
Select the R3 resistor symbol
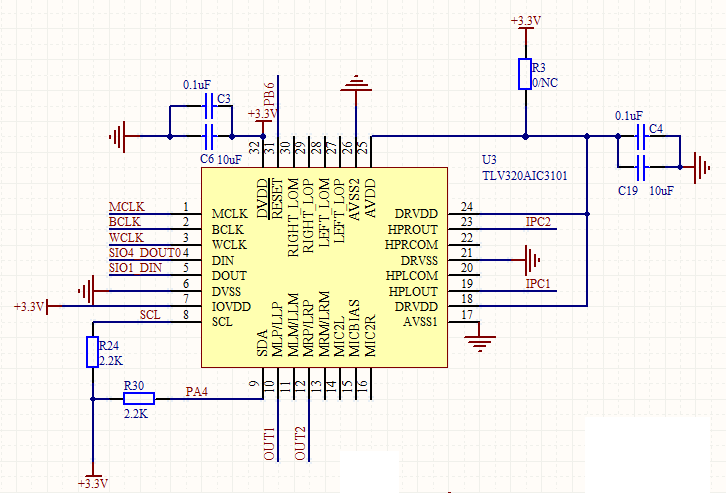(525, 74)
